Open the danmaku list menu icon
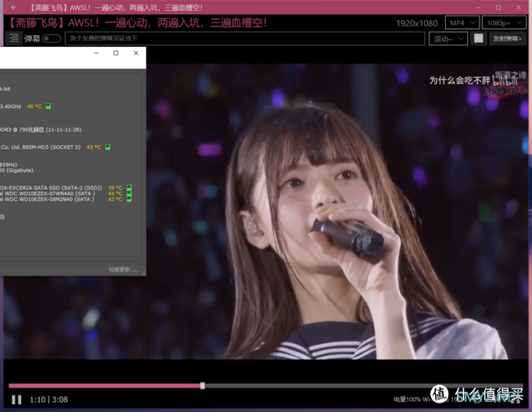This screenshot has width=532, height=412. point(14,38)
